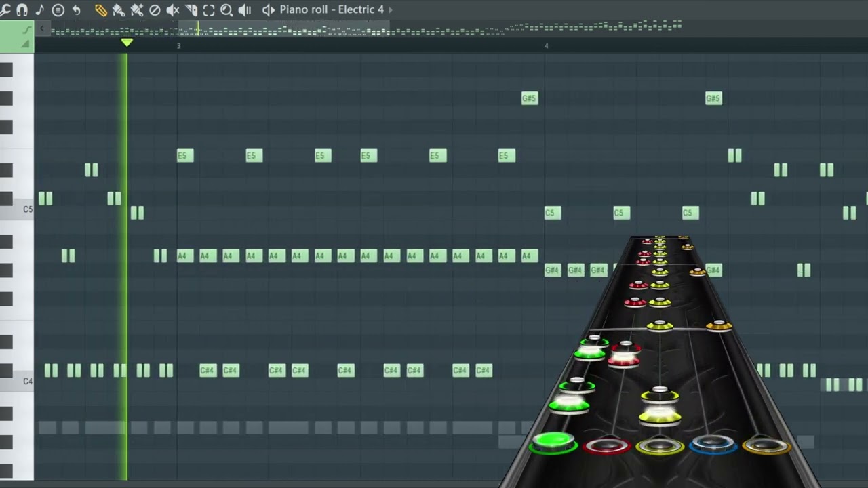Expand the arrow after Electric 4
Viewport: 868px width, 488px height.
[x=390, y=9]
